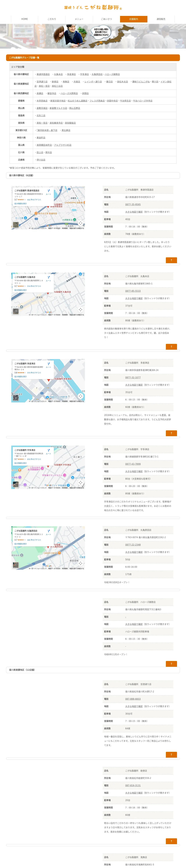Click 拡大地図を表示 in 丸亀原田店 map
This screenshot has width=186, height=868.
tap(21, 544)
